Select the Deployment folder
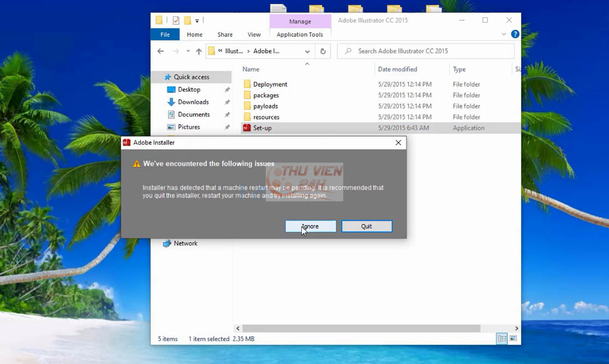The width and height of the screenshot is (609, 364). [270, 84]
